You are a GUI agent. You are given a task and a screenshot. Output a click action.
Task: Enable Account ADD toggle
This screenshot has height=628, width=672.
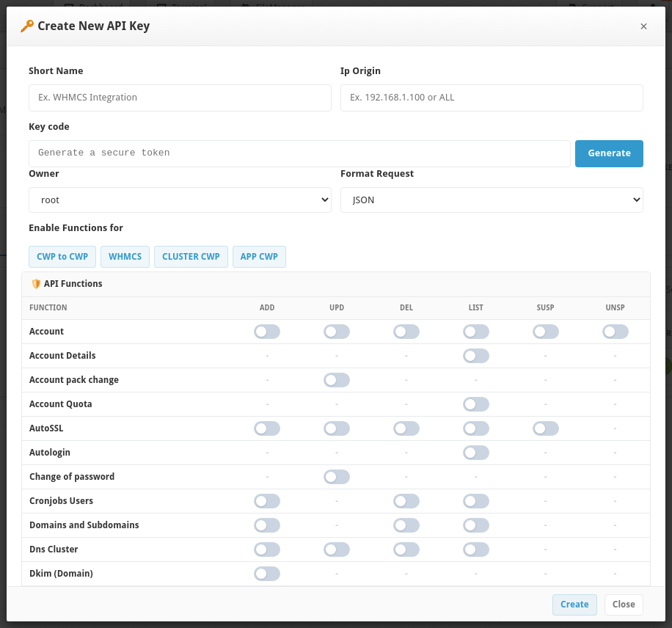coord(267,332)
